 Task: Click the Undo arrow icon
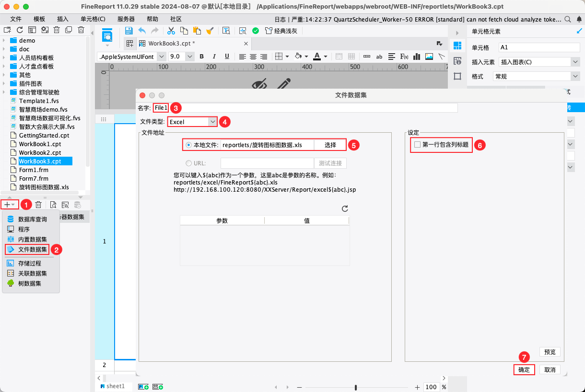[x=142, y=31]
